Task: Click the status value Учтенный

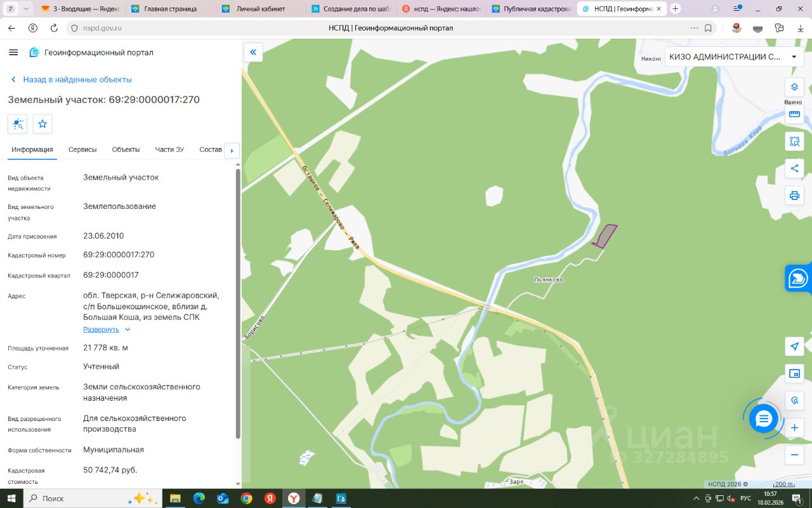Action: (101, 366)
